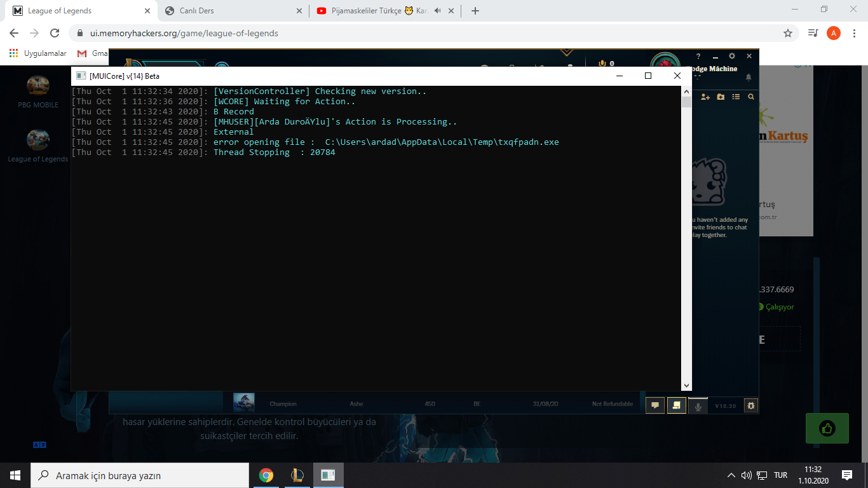Open League client settings gear
Screen dimensions: 868x488
[x=732, y=57]
